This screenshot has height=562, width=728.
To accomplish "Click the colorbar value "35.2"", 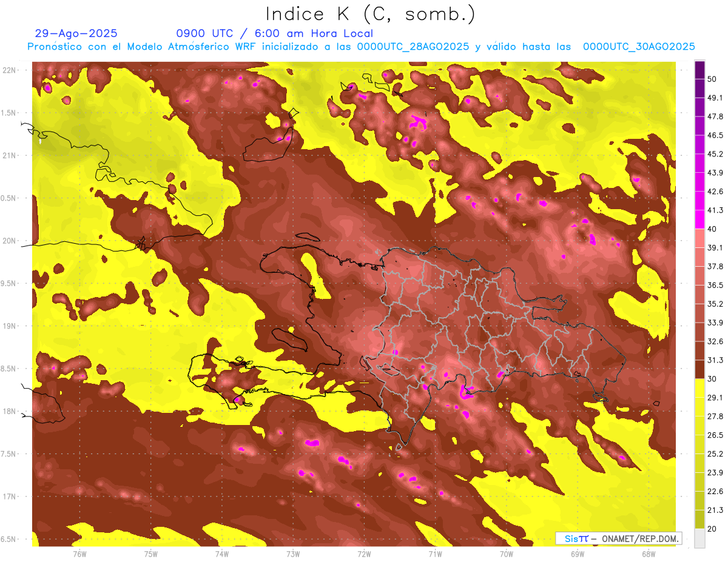I will click(715, 304).
